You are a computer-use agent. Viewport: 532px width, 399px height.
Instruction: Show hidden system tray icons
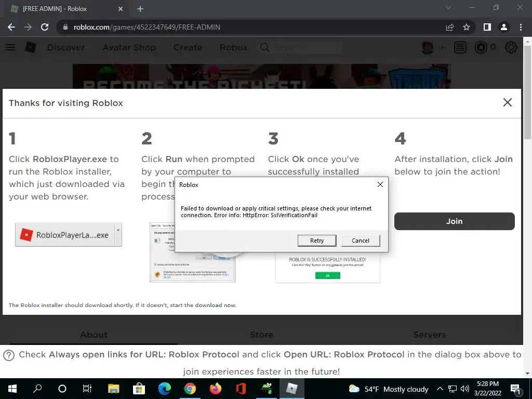(x=440, y=389)
